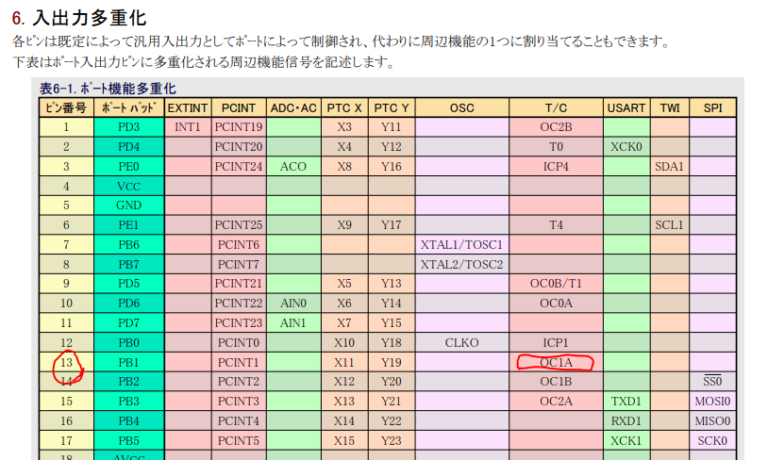Select the XTAL2/TOSC2 cell
Image resolution: width=768 pixels, height=460 pixels.
[462, 264]
